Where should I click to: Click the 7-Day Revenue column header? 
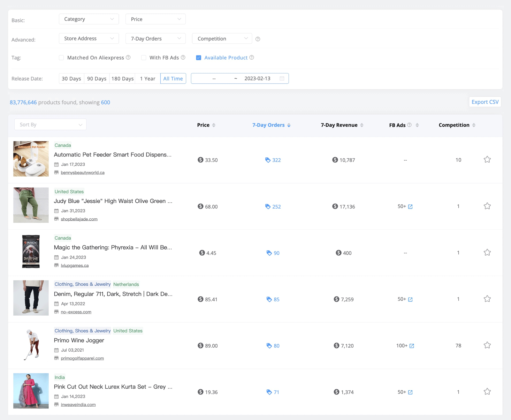[339, 125]
